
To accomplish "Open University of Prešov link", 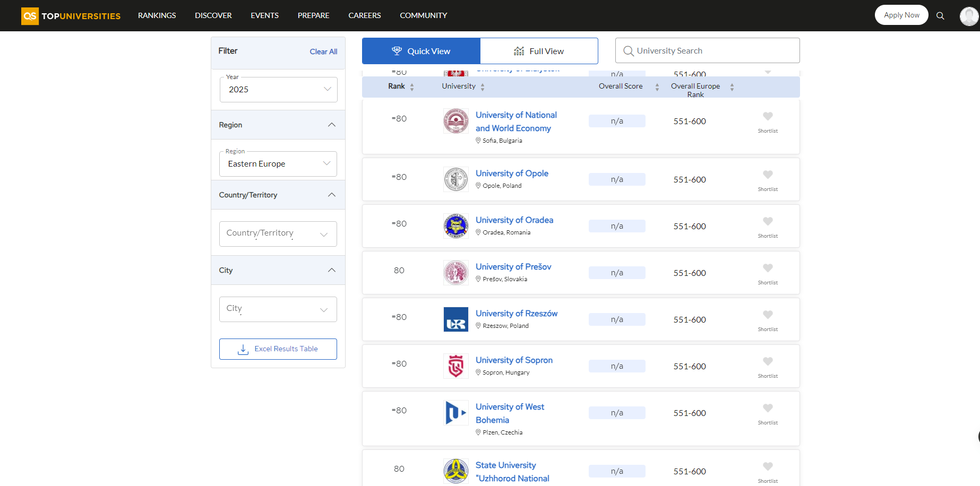I will click(x=513, y=267).
